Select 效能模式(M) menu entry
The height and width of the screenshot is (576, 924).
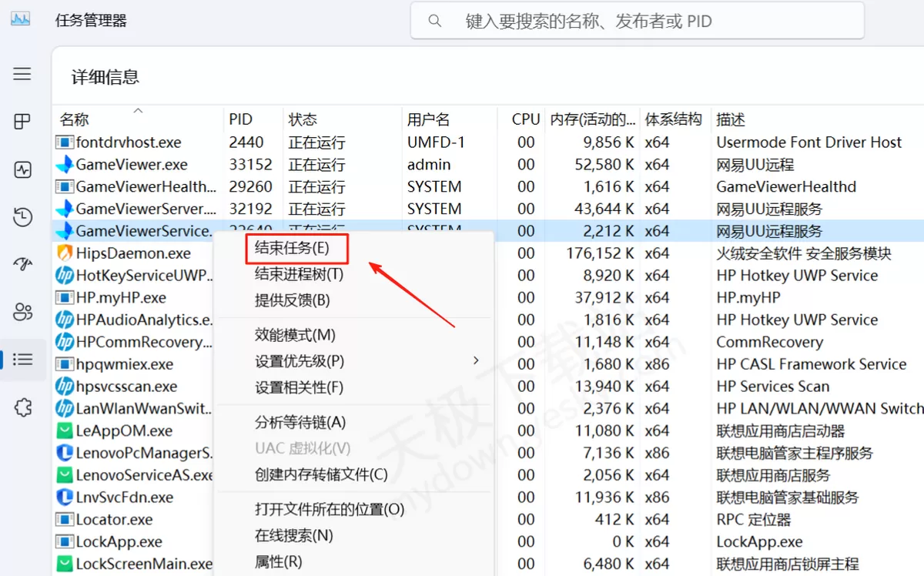tap(295, 335)
